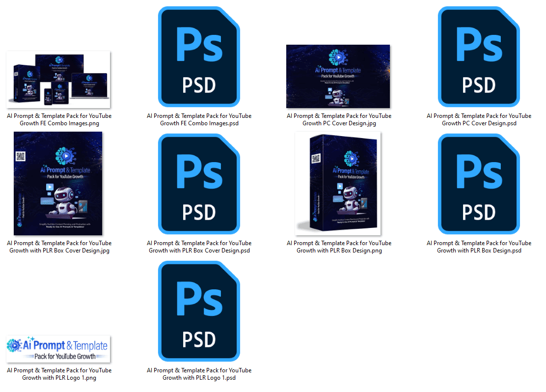This screenshot has height=392, width=546.
Task: Click the PSD icon for PLR Box Design.psd
Action: click(x=479, y=184)
